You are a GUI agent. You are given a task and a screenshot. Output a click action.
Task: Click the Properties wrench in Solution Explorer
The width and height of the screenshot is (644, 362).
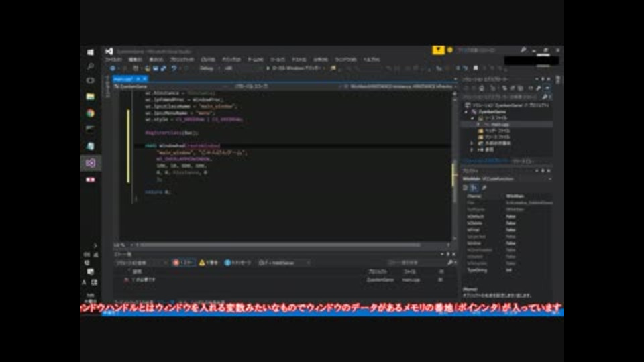click(538, 88)
